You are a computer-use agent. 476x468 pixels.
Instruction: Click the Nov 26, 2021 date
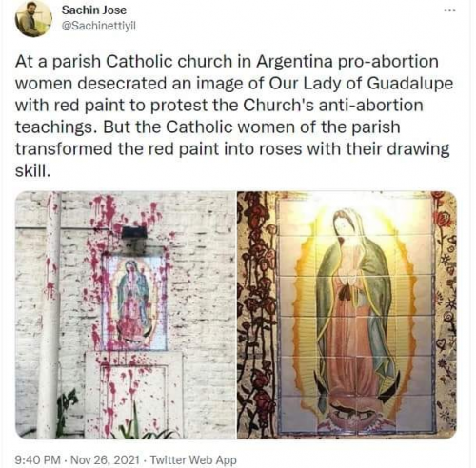(104, 459)
